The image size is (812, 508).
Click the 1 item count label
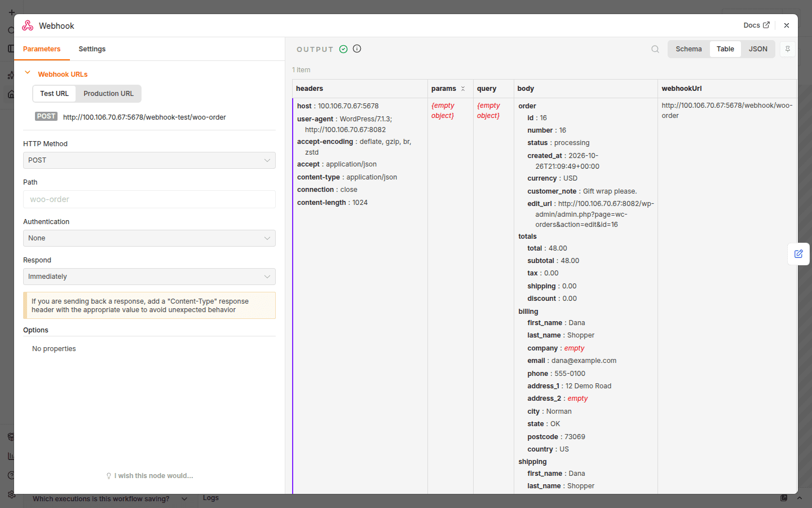[x=301, y=70]
